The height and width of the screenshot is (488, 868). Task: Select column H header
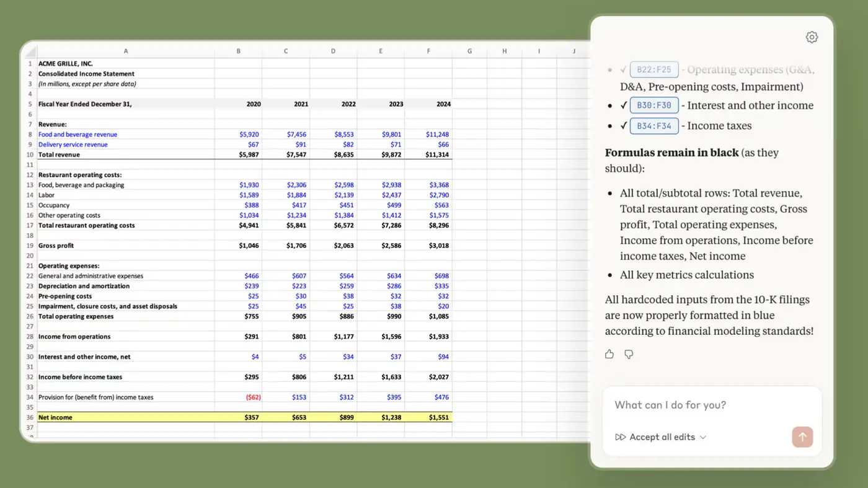pyautogui.click(x=504, y=51)
